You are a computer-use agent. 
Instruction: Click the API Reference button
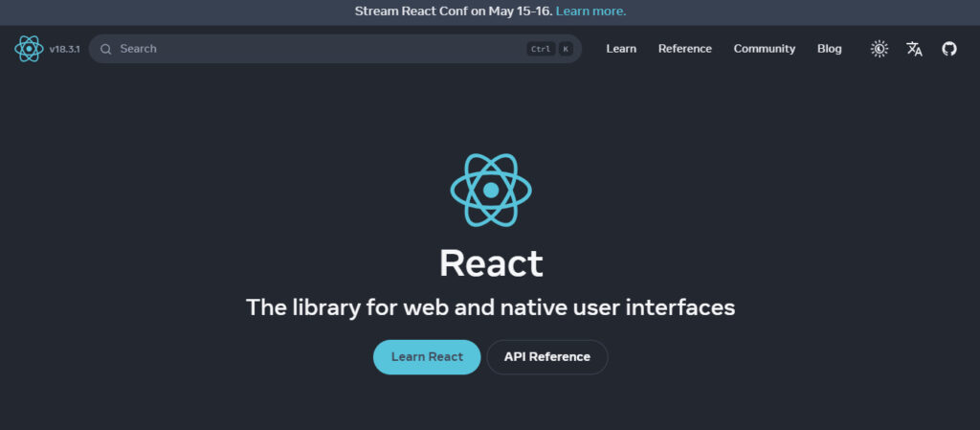[546, 357]
